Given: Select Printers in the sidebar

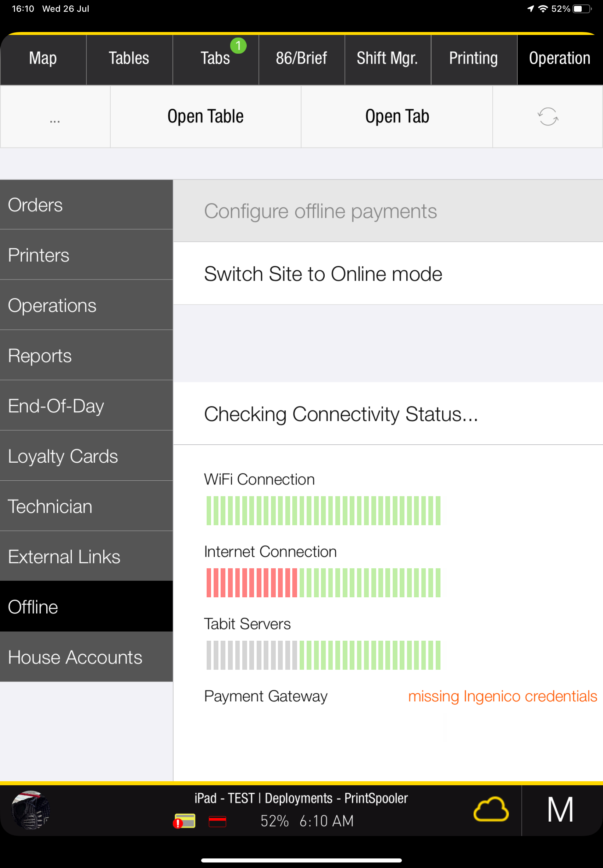Looking at the screenshot, I should 86,255.
